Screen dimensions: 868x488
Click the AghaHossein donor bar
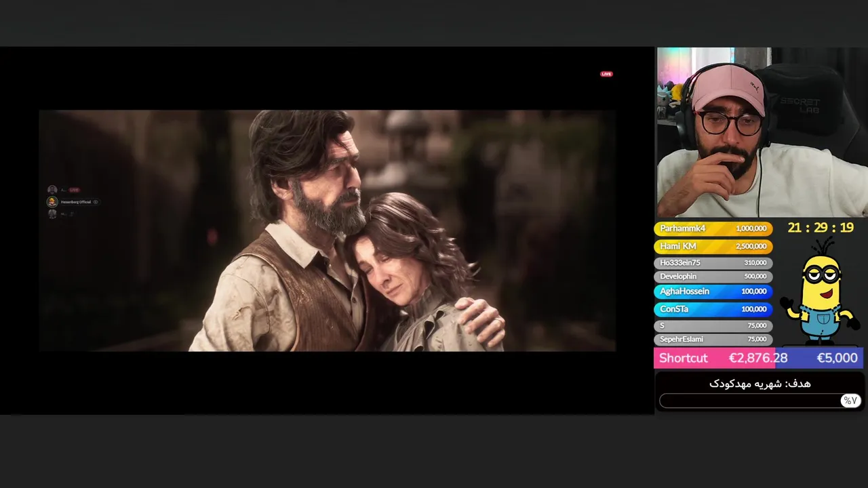713,291
